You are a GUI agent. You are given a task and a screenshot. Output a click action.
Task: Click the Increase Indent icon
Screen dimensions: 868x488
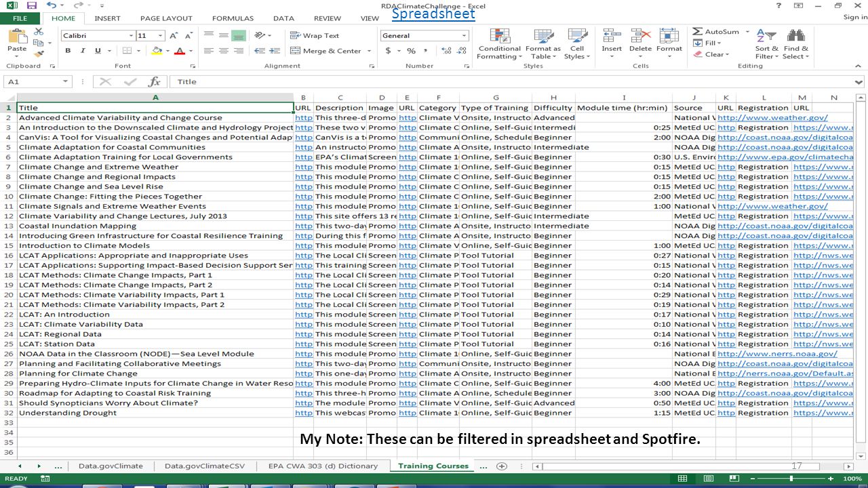[274, 51]
